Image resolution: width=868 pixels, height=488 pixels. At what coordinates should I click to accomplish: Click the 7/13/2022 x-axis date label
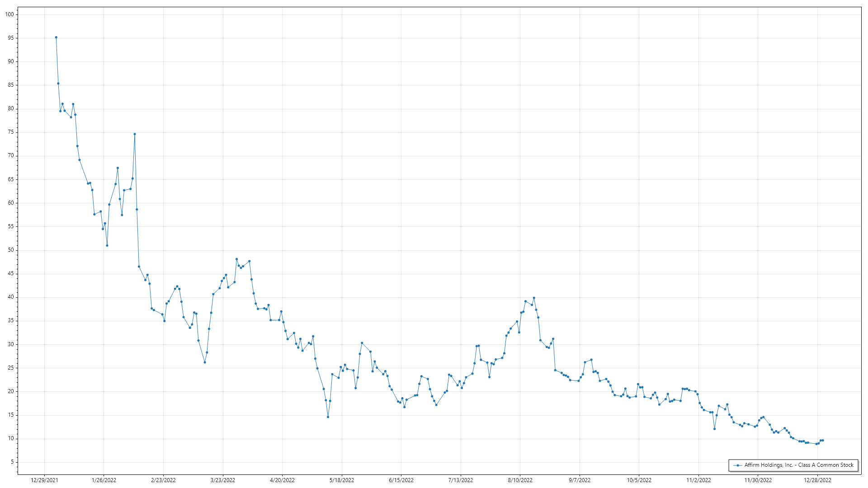[x=461, y=480]
